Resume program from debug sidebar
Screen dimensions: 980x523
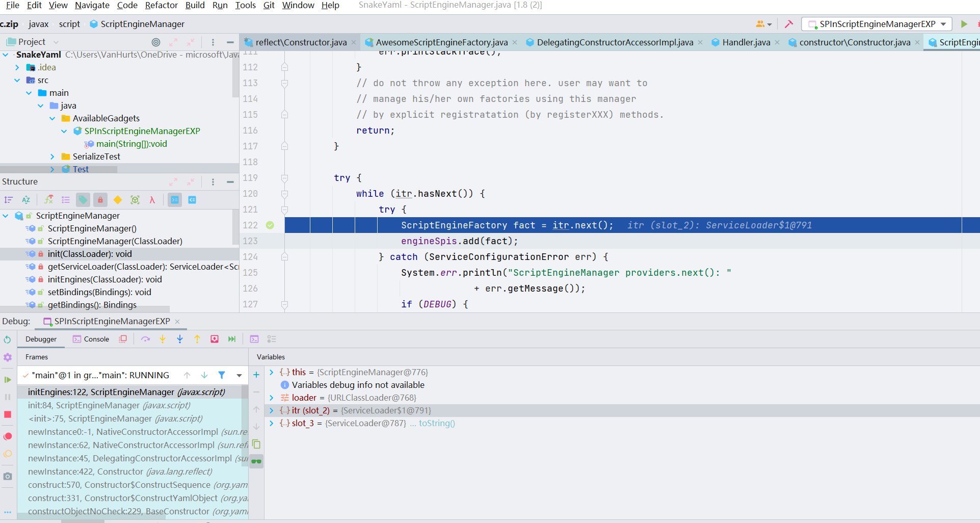point(8,379)
